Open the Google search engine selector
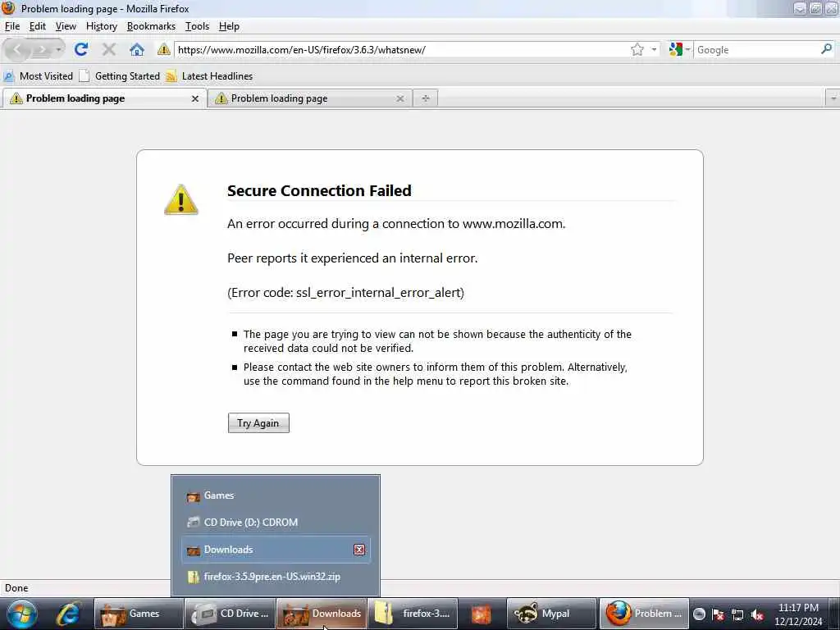Image resolution: width=840 pixels, height=630 pixels. pos(679,50)
